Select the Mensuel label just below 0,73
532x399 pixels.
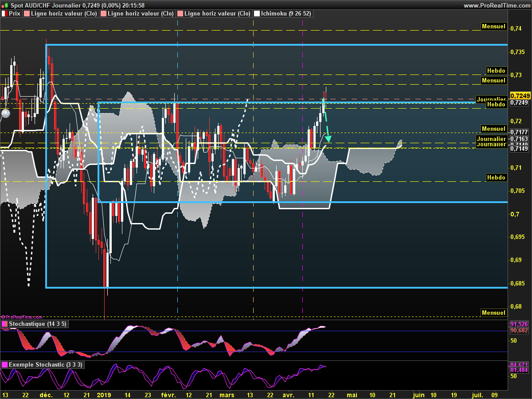point(494,80)
